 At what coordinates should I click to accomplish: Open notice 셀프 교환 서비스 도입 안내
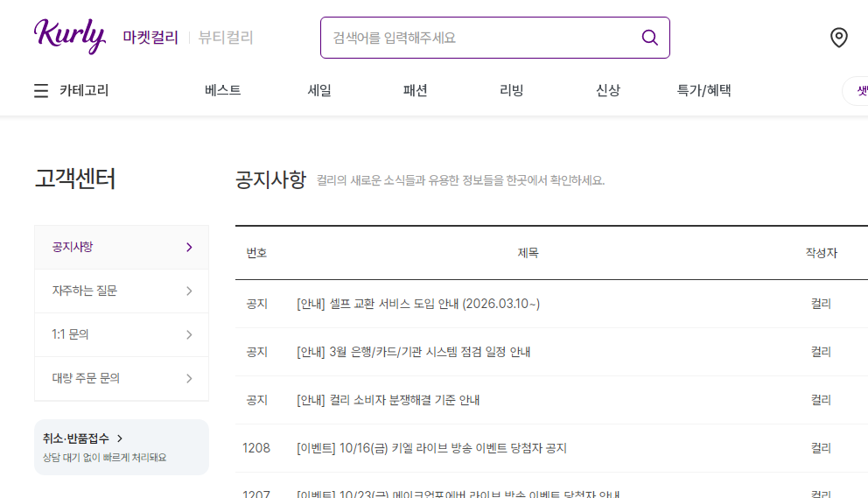418,304
